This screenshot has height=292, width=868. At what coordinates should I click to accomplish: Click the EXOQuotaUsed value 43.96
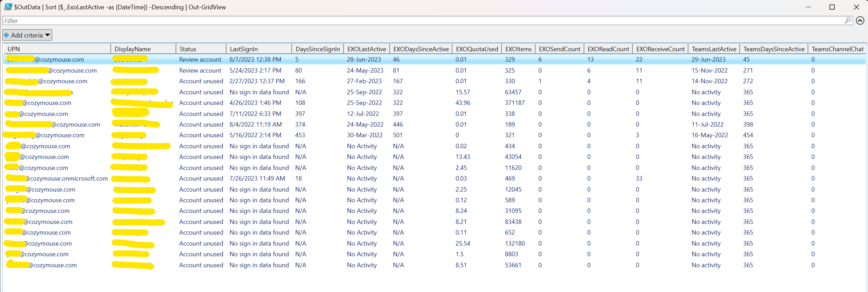click(463, 103)
